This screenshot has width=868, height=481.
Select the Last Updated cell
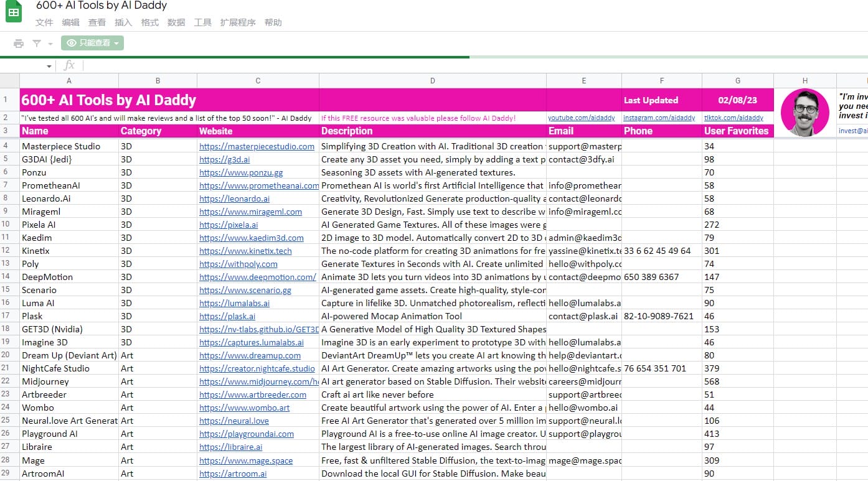tap(662, 100)
